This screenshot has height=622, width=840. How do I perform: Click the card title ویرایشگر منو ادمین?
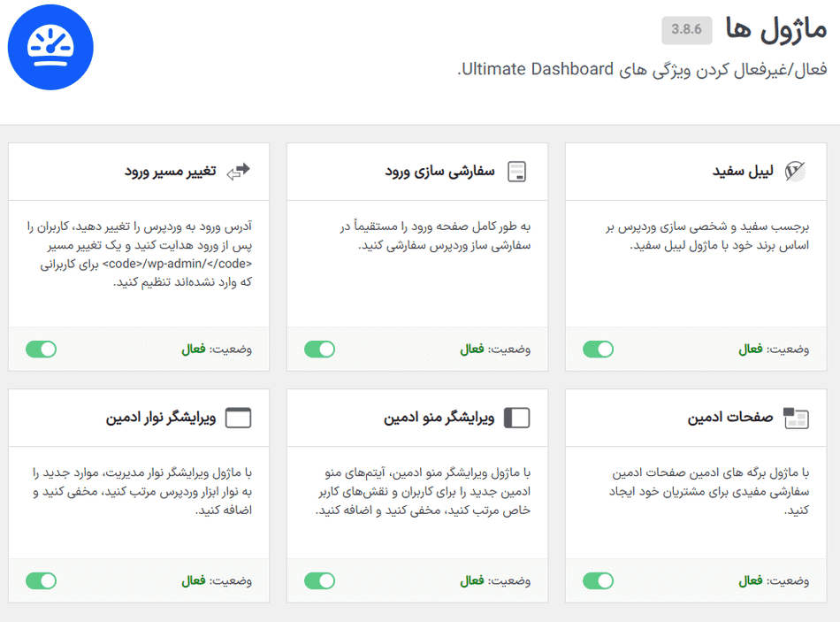[439, 418]
